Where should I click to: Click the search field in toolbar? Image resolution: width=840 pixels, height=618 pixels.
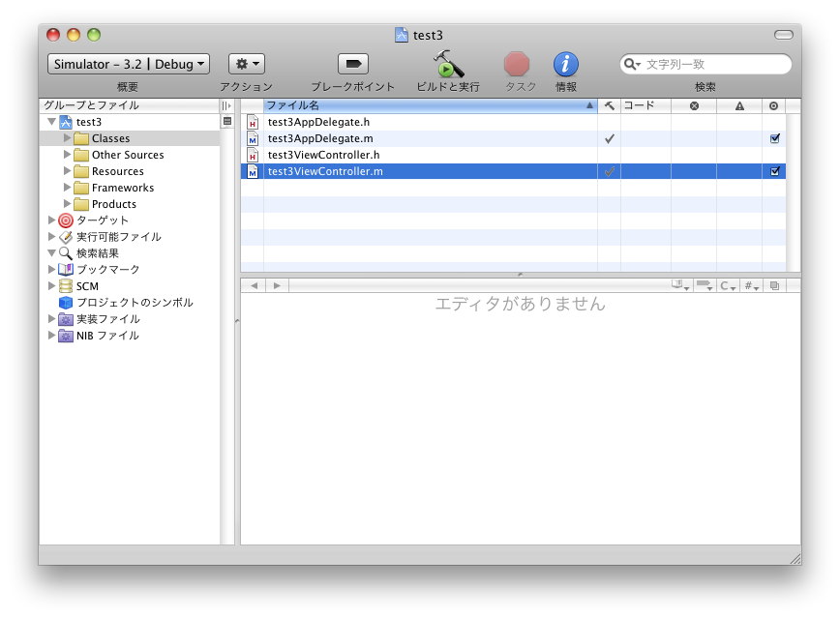[711, 64]
